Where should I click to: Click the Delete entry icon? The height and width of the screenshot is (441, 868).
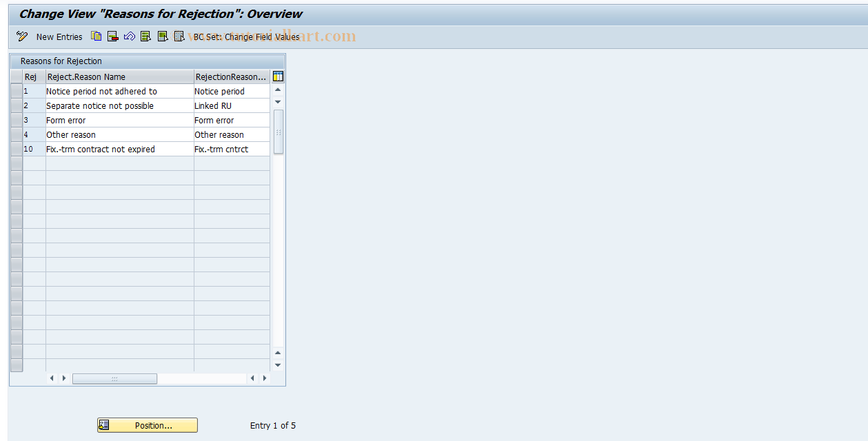tap(112, 37)
